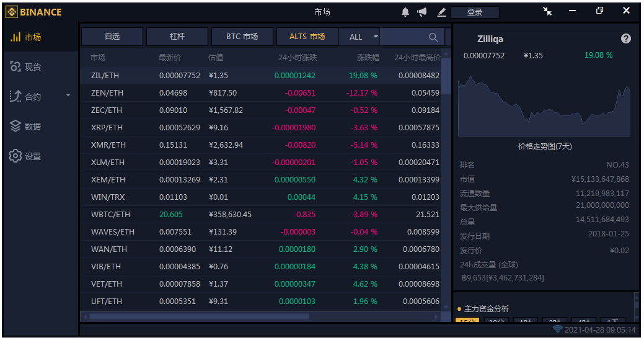Click the date and time in the status bar

[x=600, y=329]
